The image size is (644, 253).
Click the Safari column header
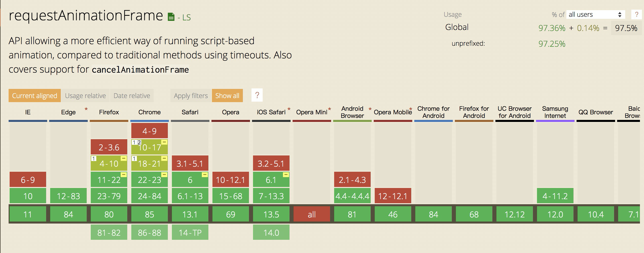[x=190, y=112]
